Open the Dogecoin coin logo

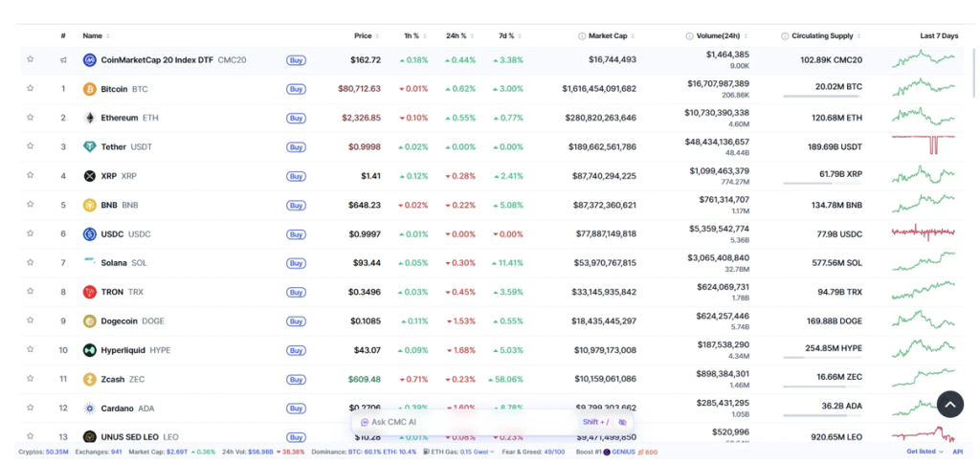(x=90, y=321)
